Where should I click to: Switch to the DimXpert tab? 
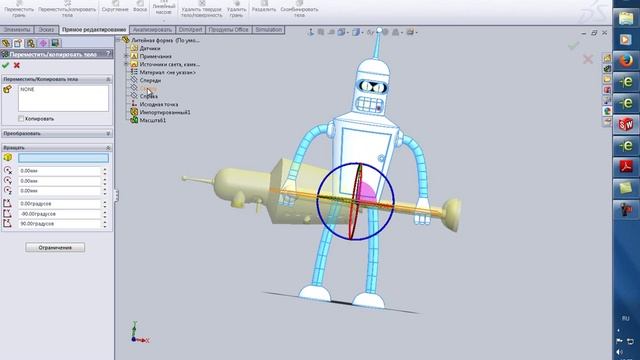190,30
